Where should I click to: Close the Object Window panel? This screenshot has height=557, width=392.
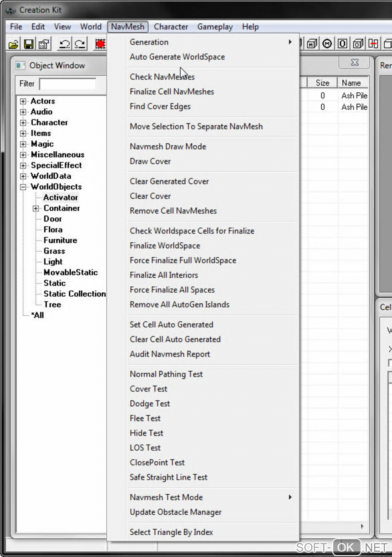[x=354, y=62]
